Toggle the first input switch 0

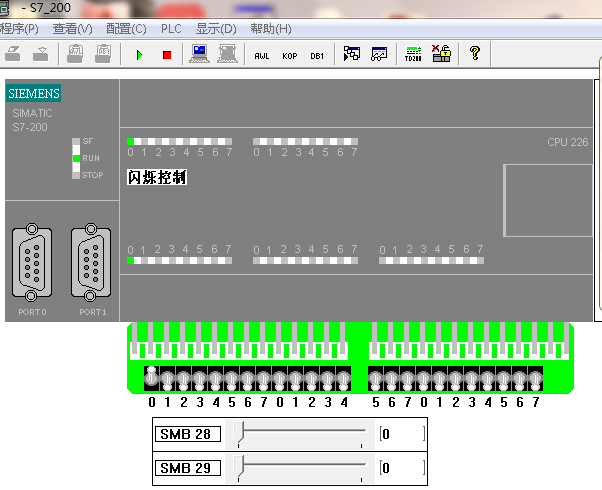point(152,378)
